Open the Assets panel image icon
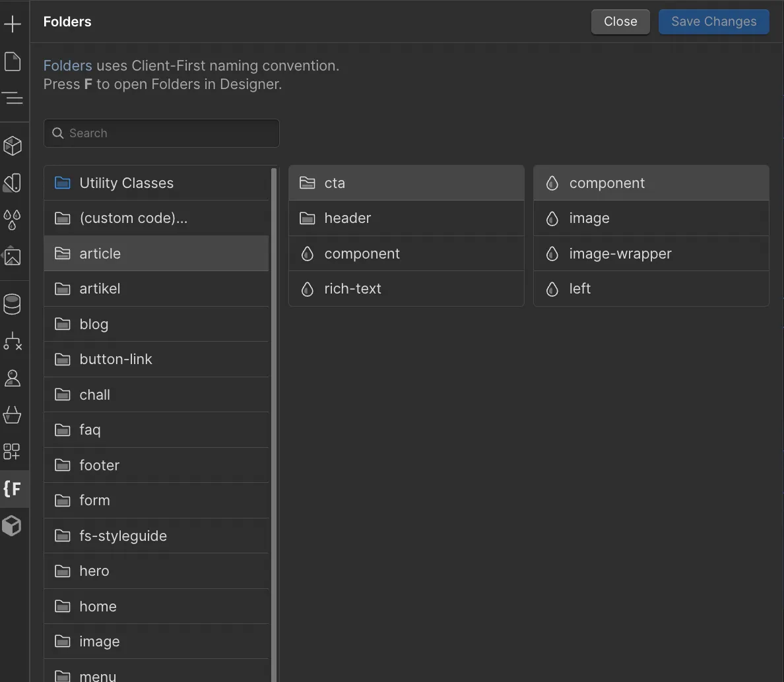 (x=13, y=257)
